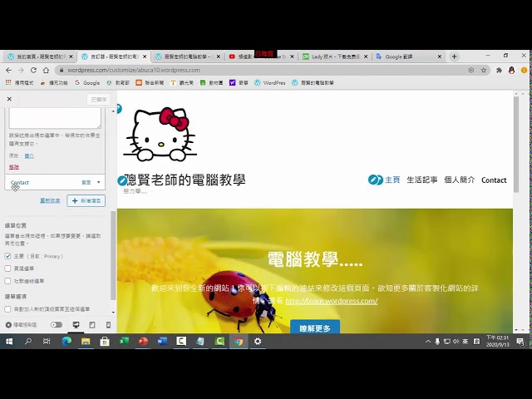The height and width of the screenshot is (399, 532).
Task: Click edit pencil shortcut beside navigation menu
Action: [x=373, y=180]
